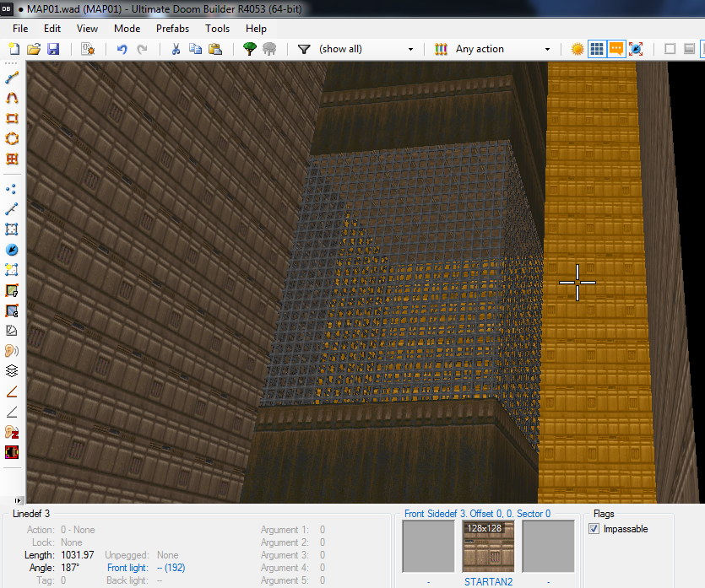
Task: Click the Length value 1031.97
Action: pyautogui.click(x=78, y=555)
